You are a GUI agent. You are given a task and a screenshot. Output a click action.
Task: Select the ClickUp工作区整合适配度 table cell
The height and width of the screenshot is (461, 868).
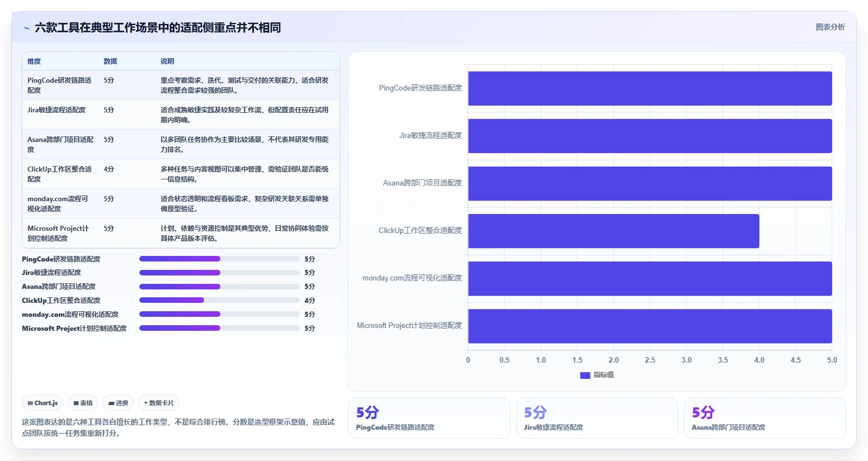click(60, 174)
